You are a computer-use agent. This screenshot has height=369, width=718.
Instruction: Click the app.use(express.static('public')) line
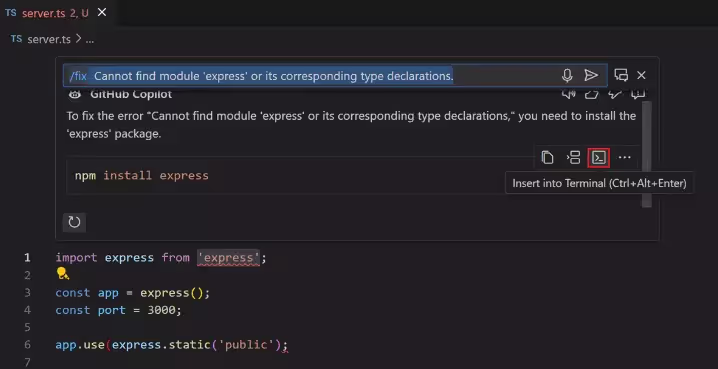point(172,345)
